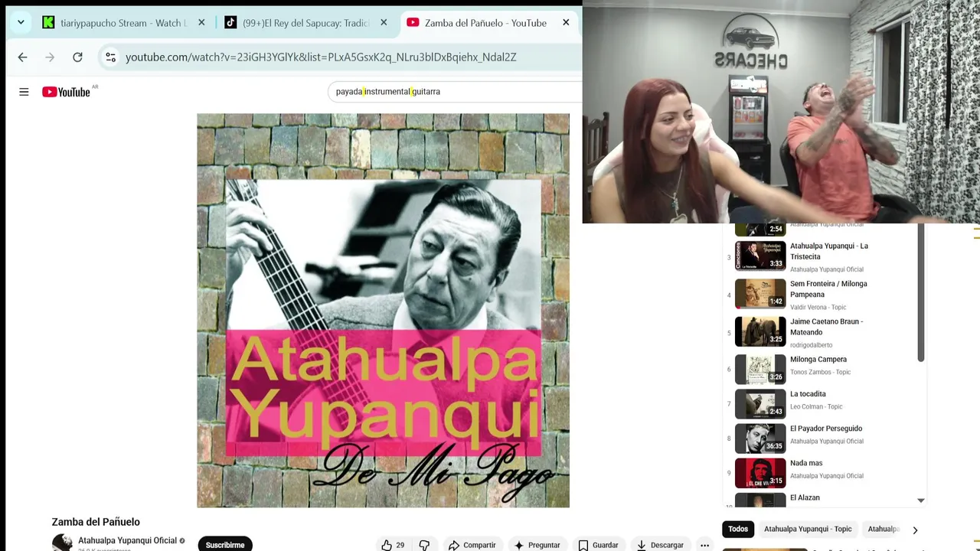Open the channel avatar of Atahualpa Yupanqui
This screenshot has height=551, width=980.
[62, 543]
